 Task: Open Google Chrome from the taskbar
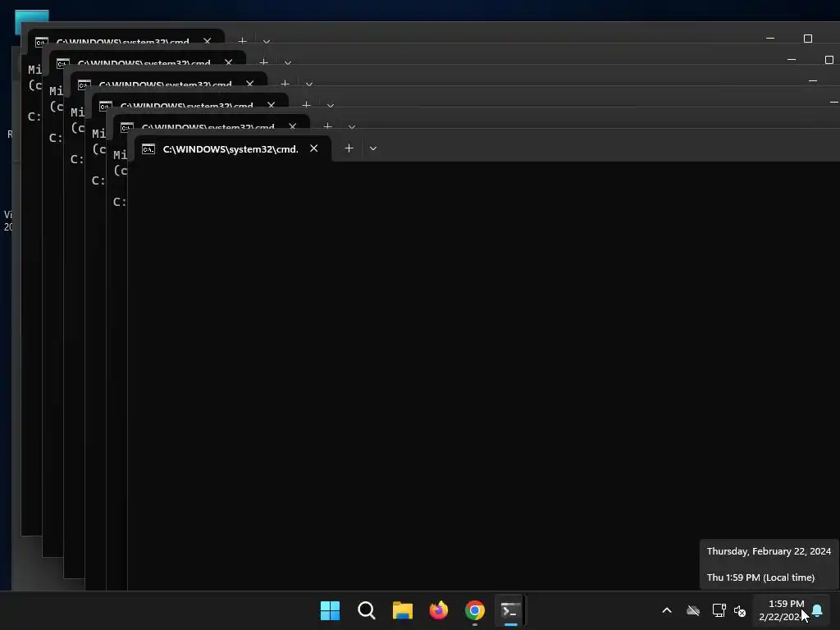[x=475, y=610]
